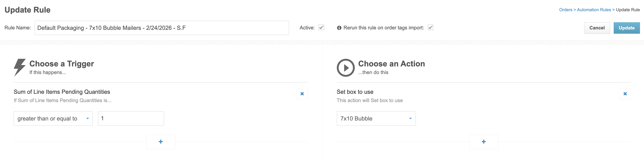The width and height of the screenshot is (644, 162).
Task: Click the info icon beside Rerun this rule
Action: pyautogui.click(x=339, y=28)
